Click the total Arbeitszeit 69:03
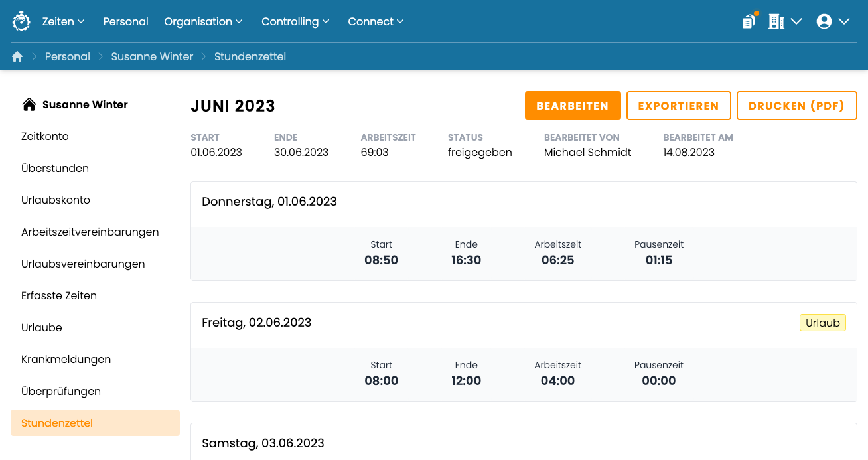Viewport: 868px width, 460px height. 375,152
